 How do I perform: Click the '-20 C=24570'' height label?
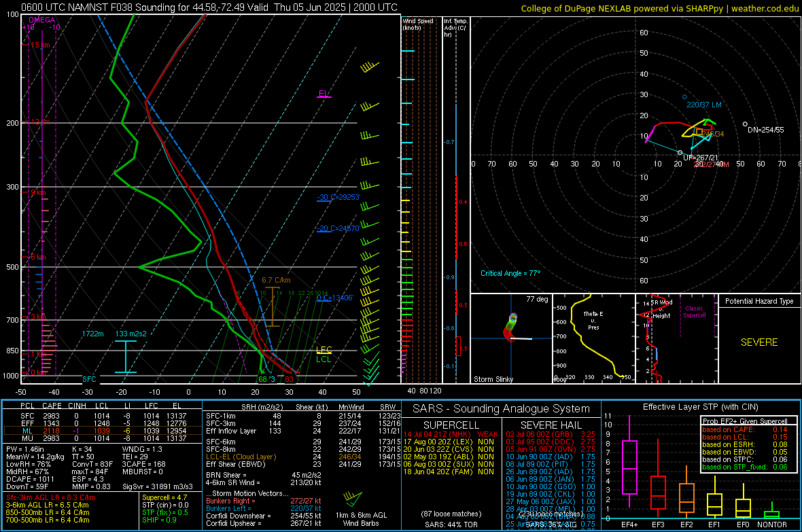tap(338, 229)
